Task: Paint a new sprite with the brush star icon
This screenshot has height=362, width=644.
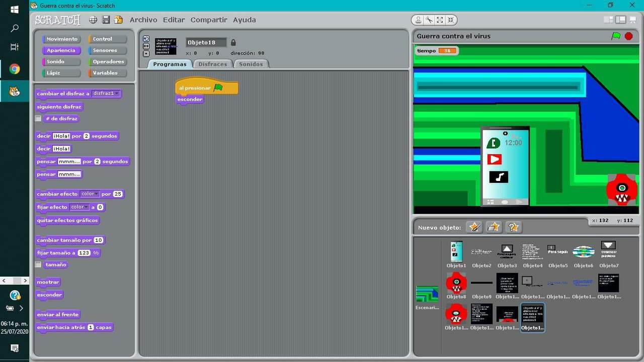Action: tap(474, 227)
